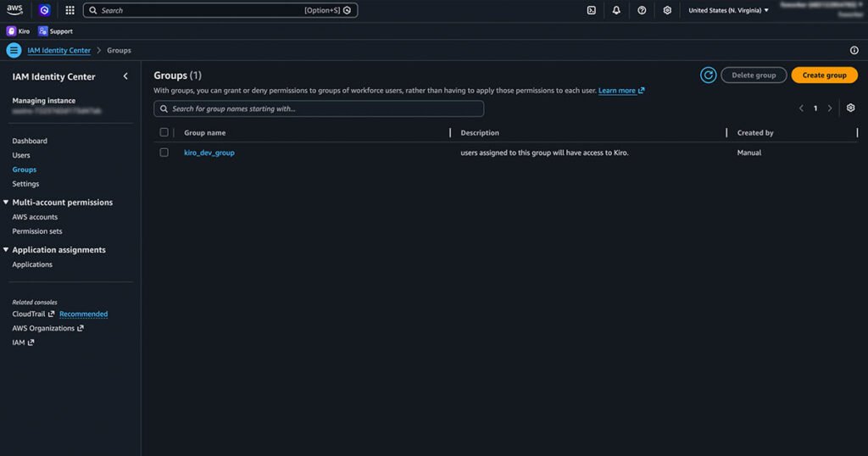Screen dimensions: 868x456
Task: Click the Support favorites shortcut
Action: (55, 31)
